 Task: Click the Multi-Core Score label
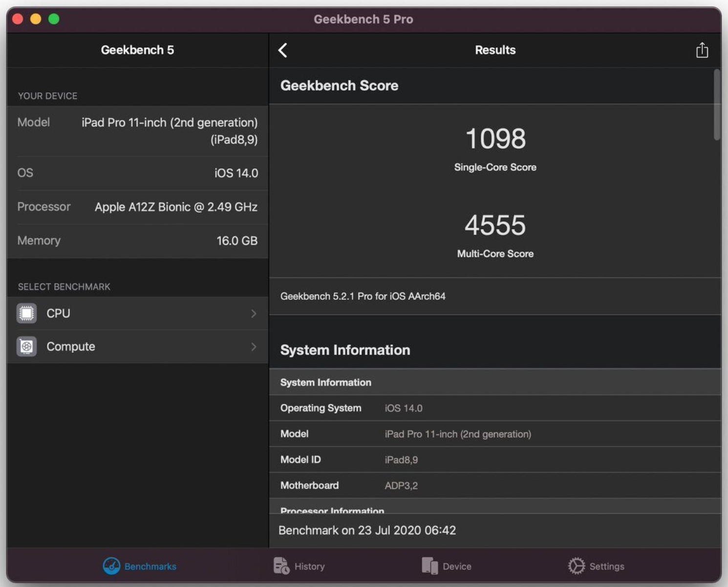tap(495, 253)
